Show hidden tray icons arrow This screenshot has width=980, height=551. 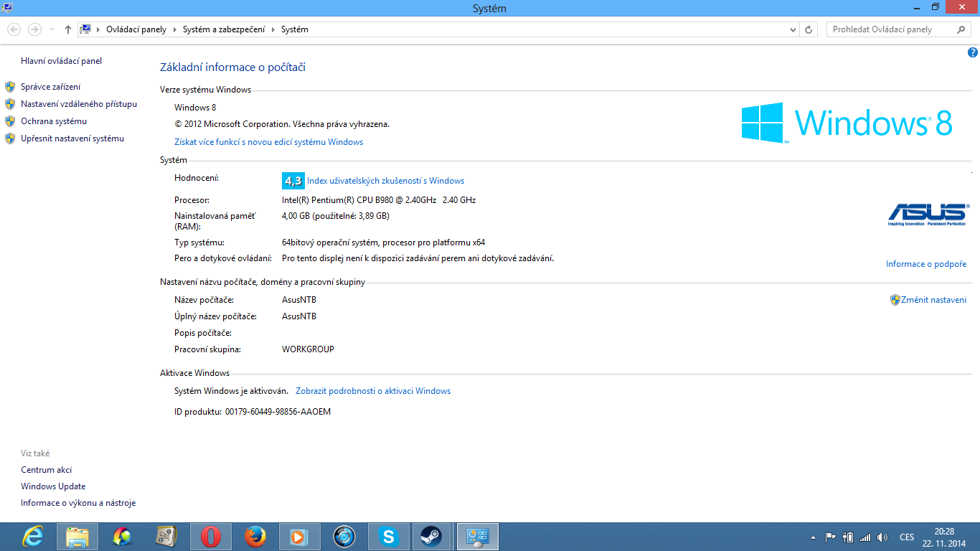pyautogui.click(x=813, y=537)
